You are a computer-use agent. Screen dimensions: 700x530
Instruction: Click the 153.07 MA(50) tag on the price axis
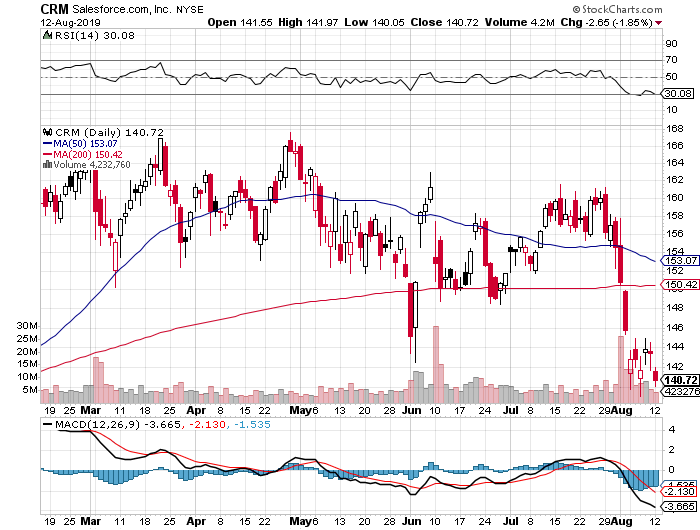pos(680,260)
